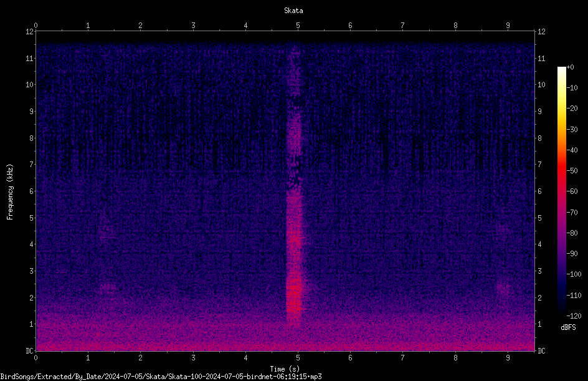Click the "-120" color scale value
588x381 pixels.
574,316
